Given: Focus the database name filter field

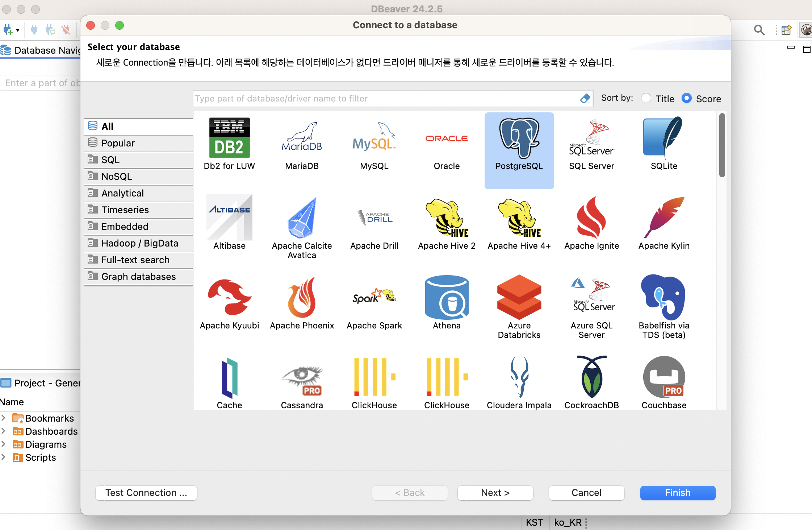Looking at the screenshot, I should point(386,99).
